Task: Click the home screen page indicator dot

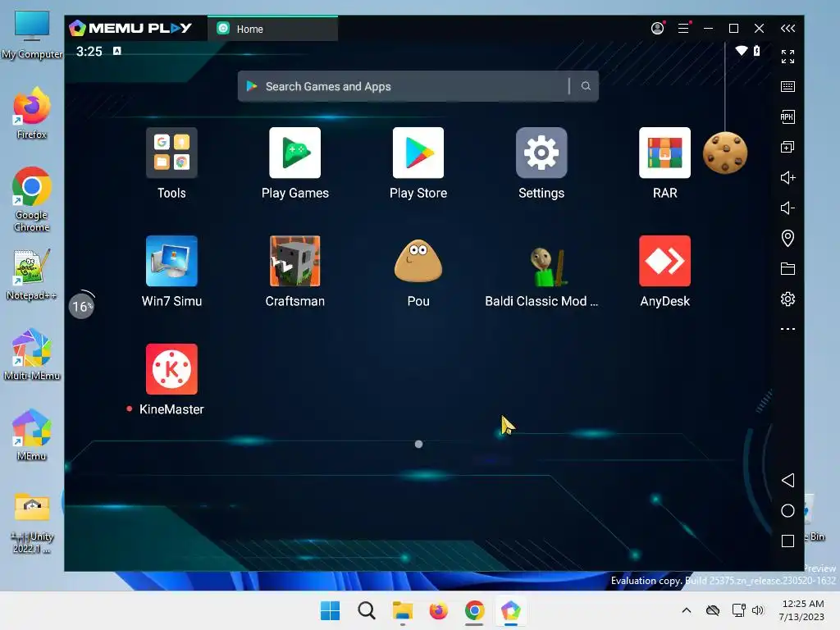Action: pos(418,444)
